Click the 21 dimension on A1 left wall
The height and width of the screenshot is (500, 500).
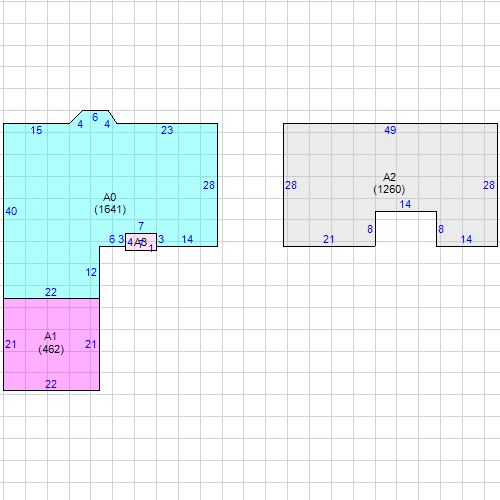click(x=11, y=344)
